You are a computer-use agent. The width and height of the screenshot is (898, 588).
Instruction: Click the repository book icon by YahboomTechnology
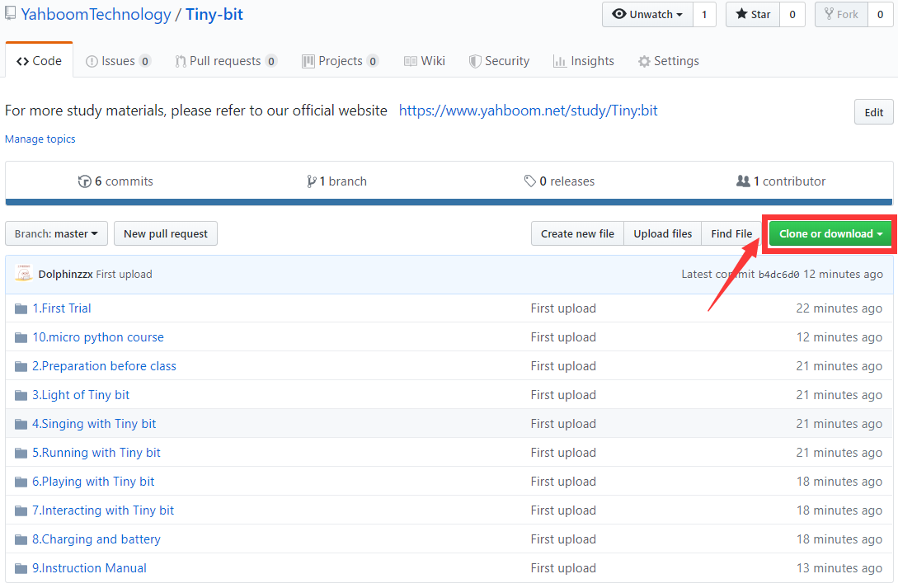point(11,14)
